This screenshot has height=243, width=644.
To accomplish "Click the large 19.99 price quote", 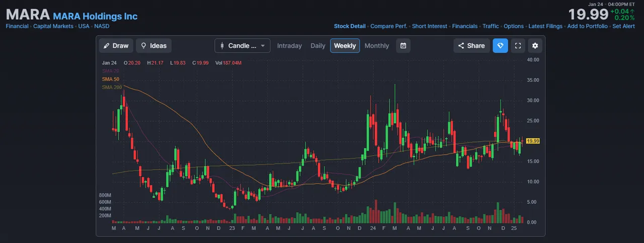I will pos(588,14).
